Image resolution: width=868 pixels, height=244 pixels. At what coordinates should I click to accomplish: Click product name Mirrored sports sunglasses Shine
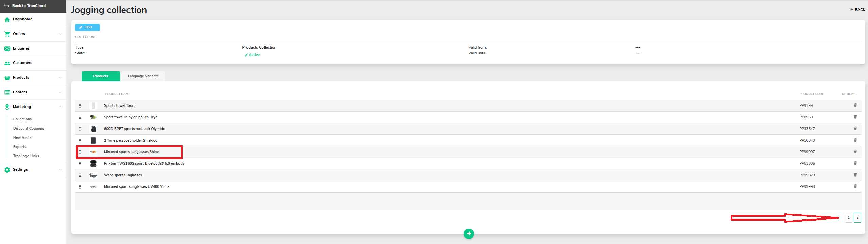coord(131,152)
